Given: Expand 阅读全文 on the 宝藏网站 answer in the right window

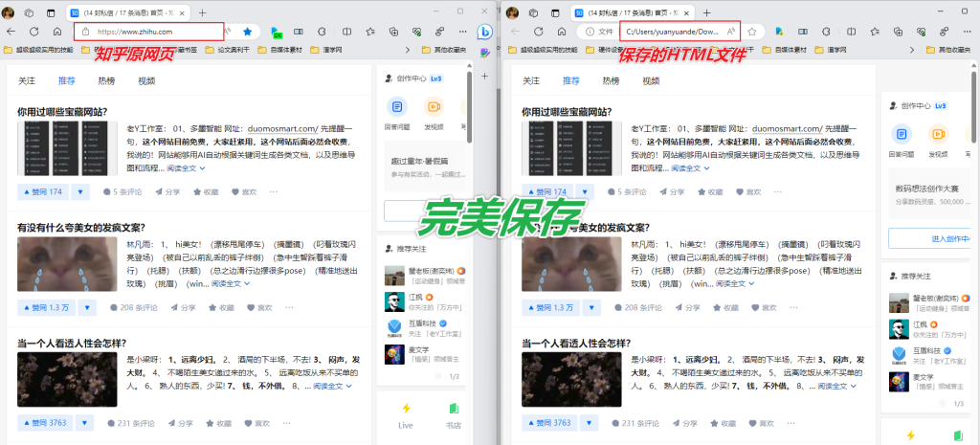Looking at the screenshot, I should (x=691, y=168).
